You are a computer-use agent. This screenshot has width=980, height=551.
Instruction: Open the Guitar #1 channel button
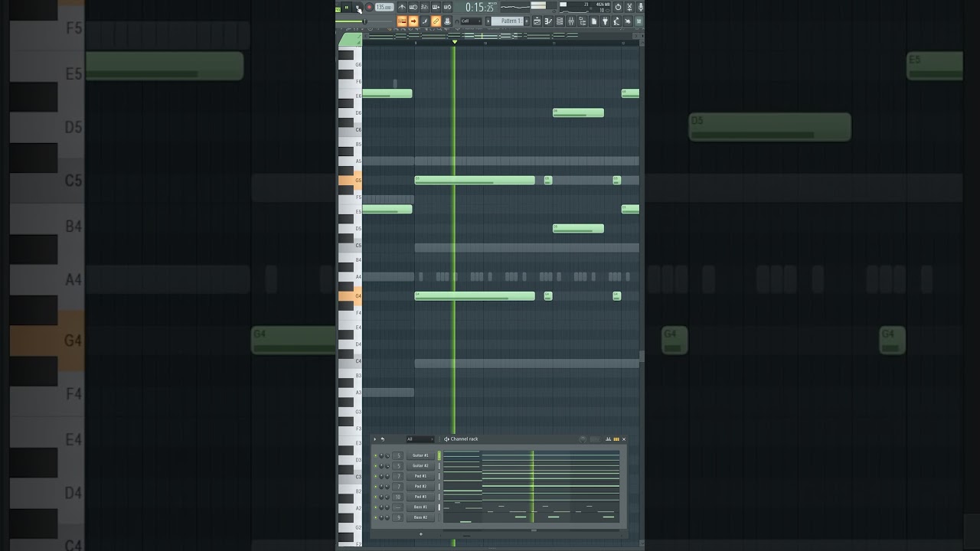point(420,455)
